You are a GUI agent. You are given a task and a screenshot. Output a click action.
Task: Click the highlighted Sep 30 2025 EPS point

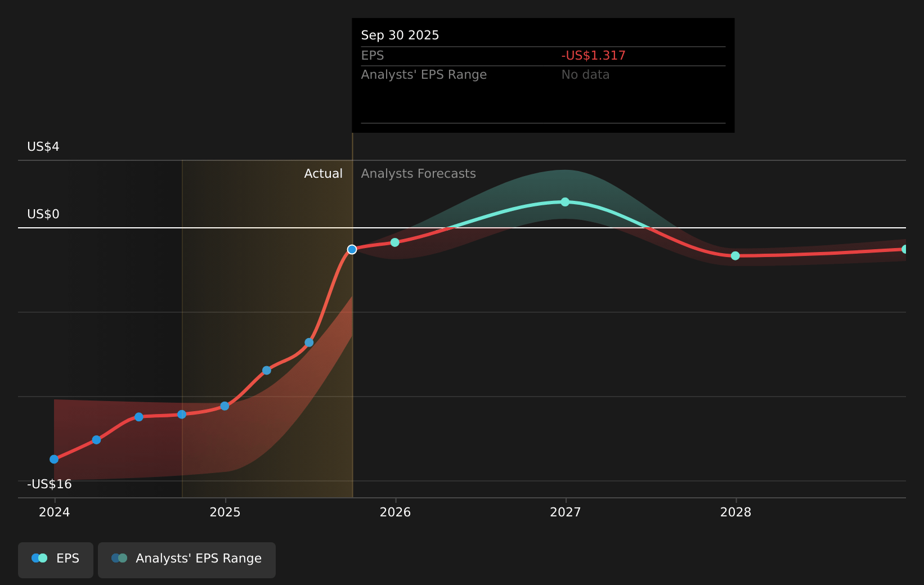click(x=352, y=249)
